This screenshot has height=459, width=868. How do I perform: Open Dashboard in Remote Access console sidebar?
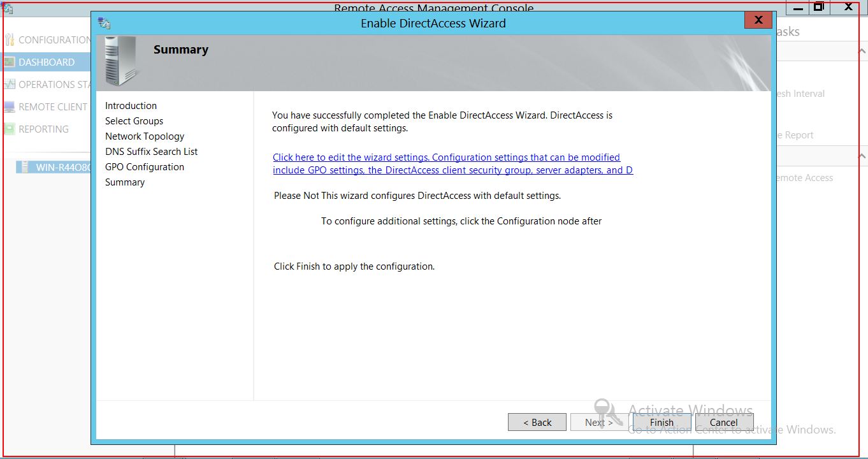click(47, 62)
